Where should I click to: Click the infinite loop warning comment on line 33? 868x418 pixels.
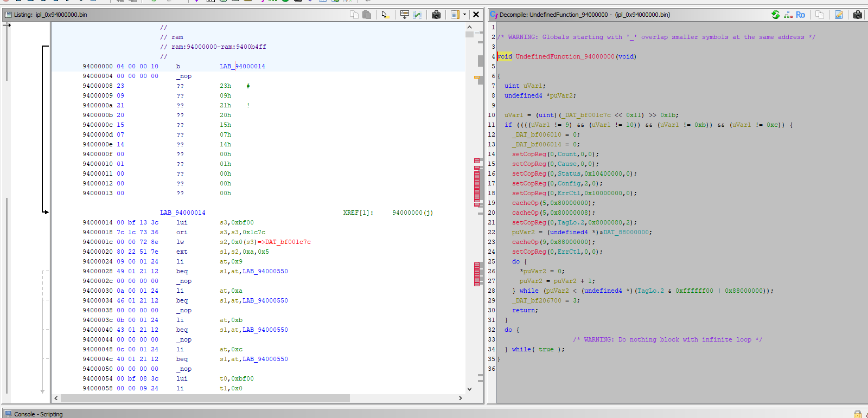(x=668, y=339)
